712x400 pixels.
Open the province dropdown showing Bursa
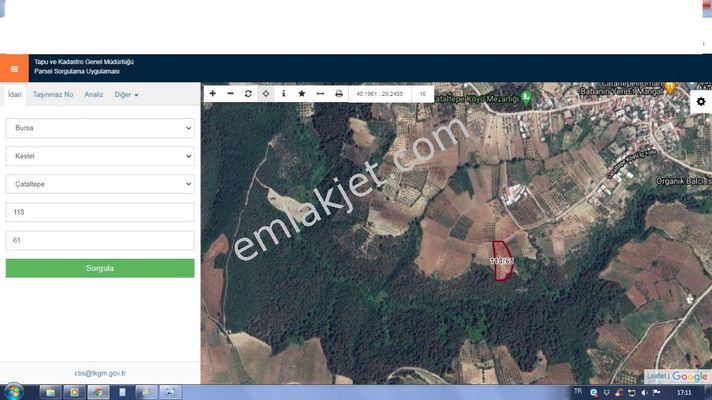[100, 128]
